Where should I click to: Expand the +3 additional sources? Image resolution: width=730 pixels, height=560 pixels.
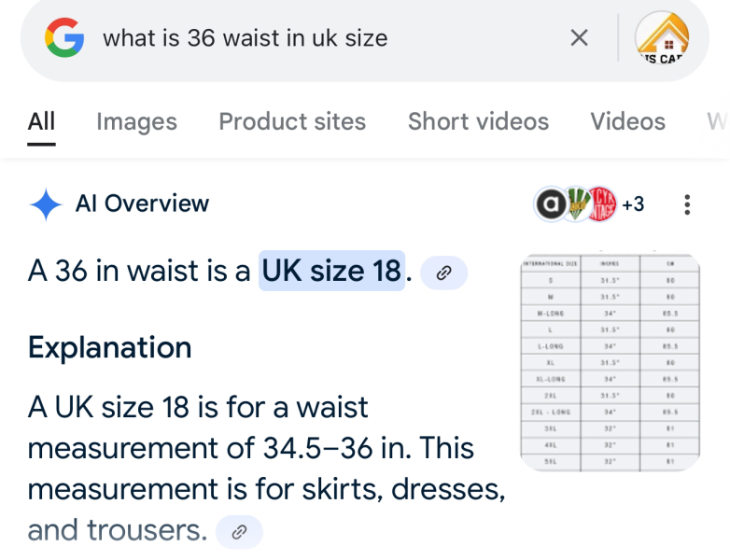click(633, 204)
